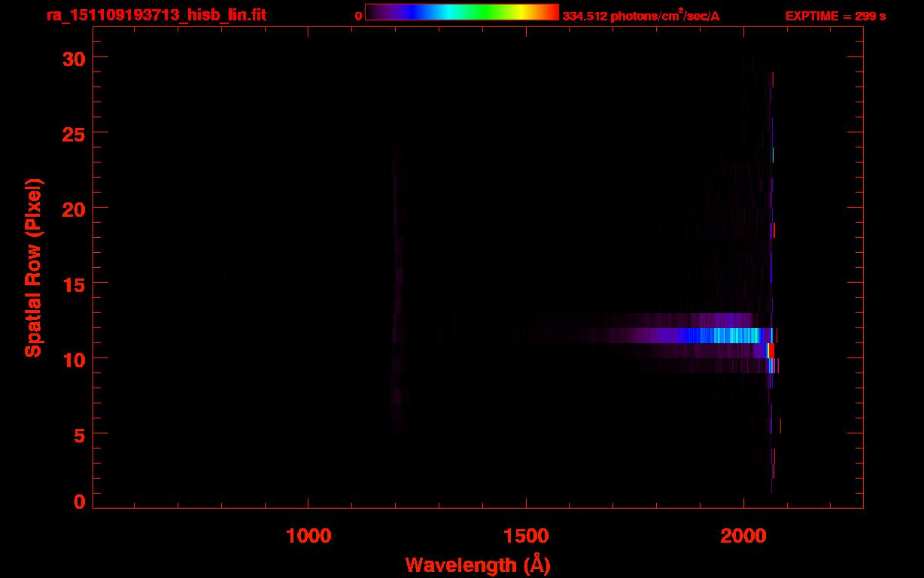The width and height of the screenshot is (924, 578).
Task: Pick the red end of the color bar
Action: [x=553, y=12]
